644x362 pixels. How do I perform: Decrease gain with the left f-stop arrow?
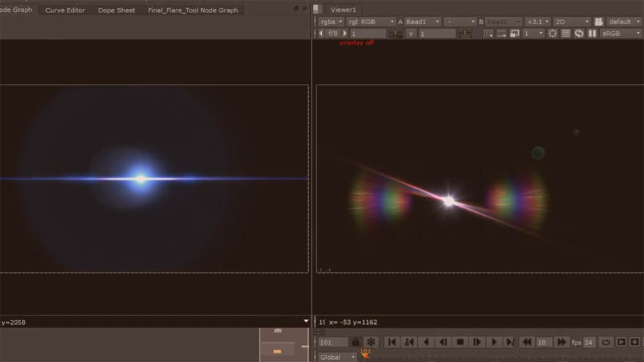click(321, 33)
